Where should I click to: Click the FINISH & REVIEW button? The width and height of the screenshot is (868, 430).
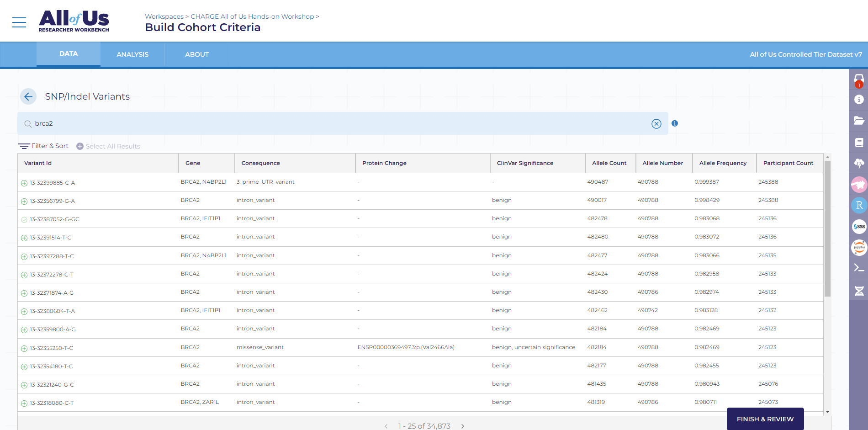[765, 419]
